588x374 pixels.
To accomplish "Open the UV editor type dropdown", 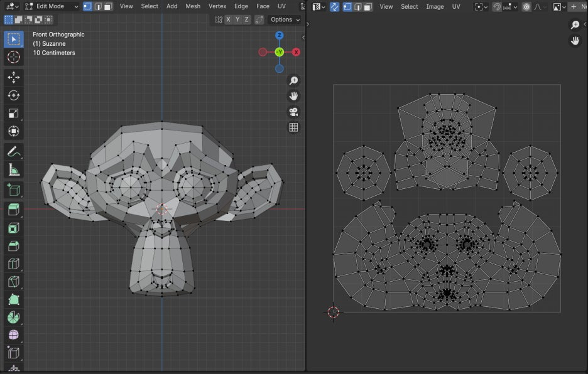I will [x=318, y=7].
